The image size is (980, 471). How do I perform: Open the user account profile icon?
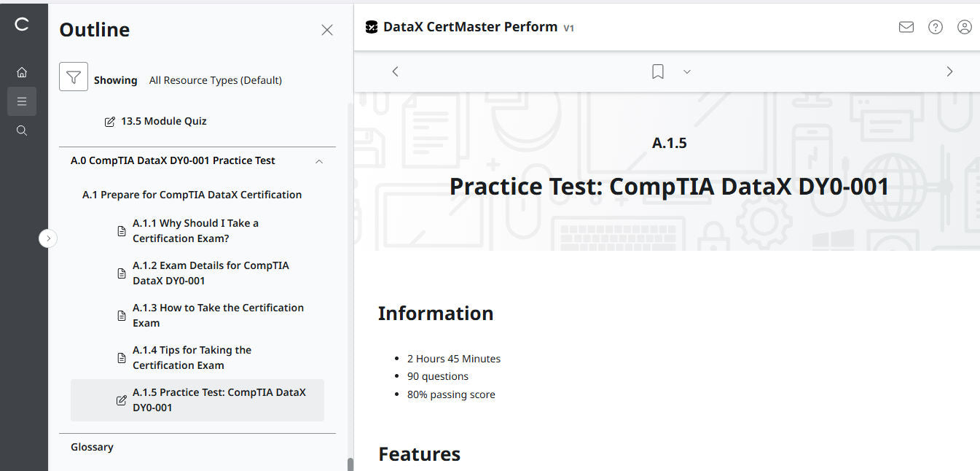pos(965,27)
